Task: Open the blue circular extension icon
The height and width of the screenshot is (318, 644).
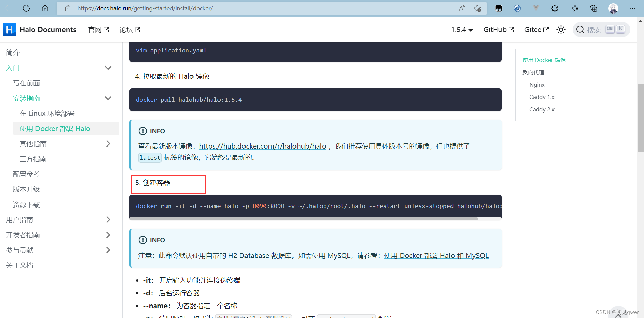Action: [517, 8]
